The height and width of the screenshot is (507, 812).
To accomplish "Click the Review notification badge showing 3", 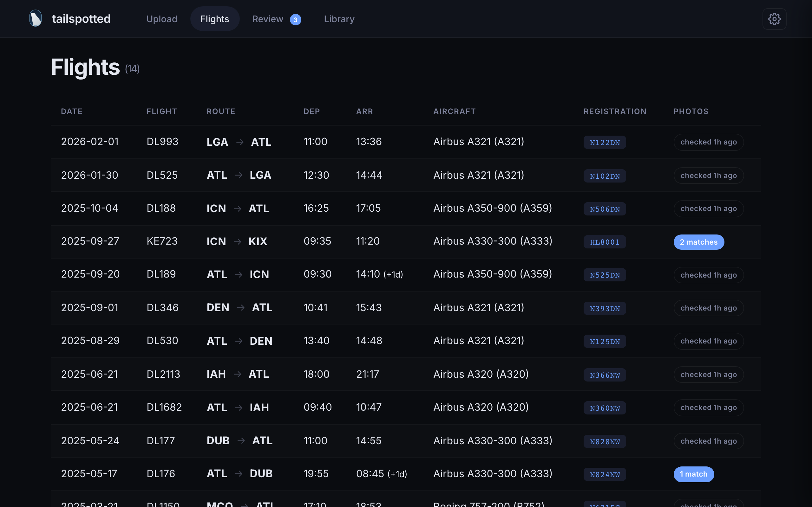I will (295, 19).
